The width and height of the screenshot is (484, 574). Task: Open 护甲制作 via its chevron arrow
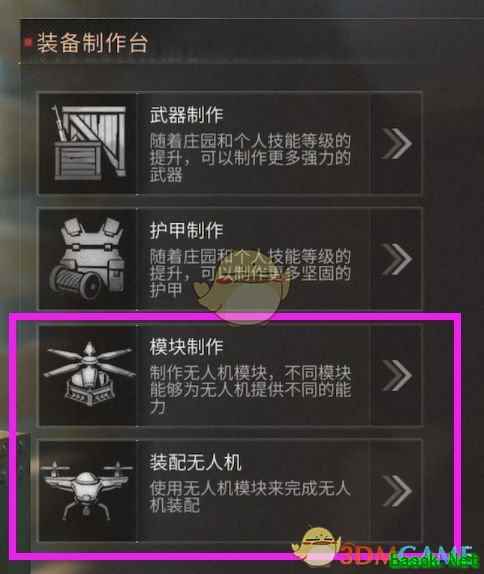coord(396,259)
